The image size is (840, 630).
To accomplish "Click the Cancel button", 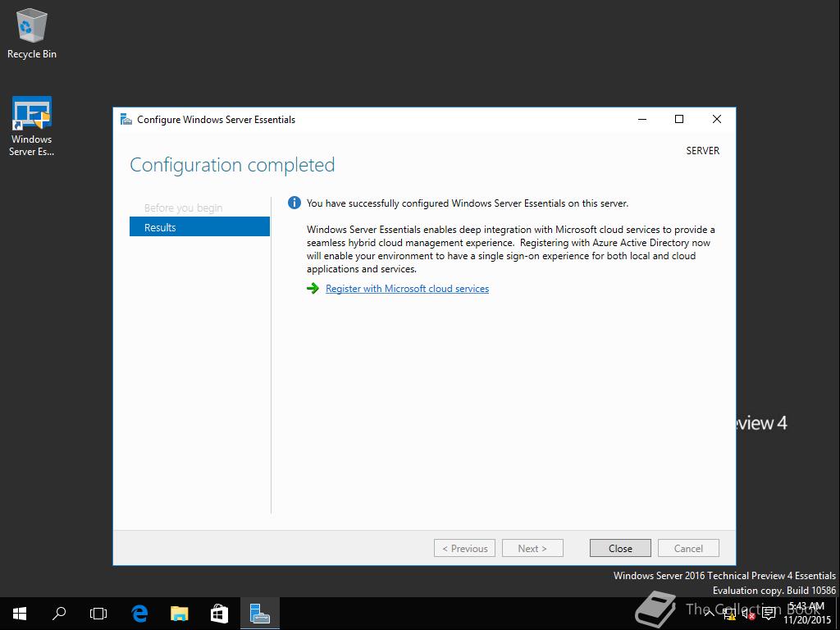I will point(688,548).
